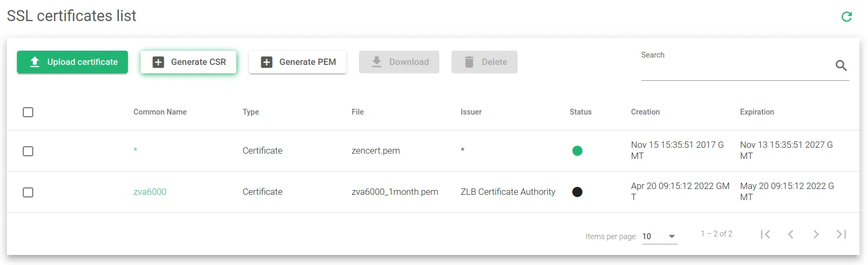868x265 pixels.
Task: Check the zva6000 certificate row
Action: click(28, 192)
